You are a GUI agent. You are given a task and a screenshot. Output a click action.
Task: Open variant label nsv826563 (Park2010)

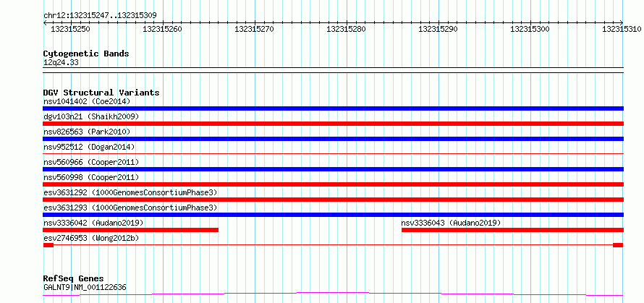coord(87,132)
